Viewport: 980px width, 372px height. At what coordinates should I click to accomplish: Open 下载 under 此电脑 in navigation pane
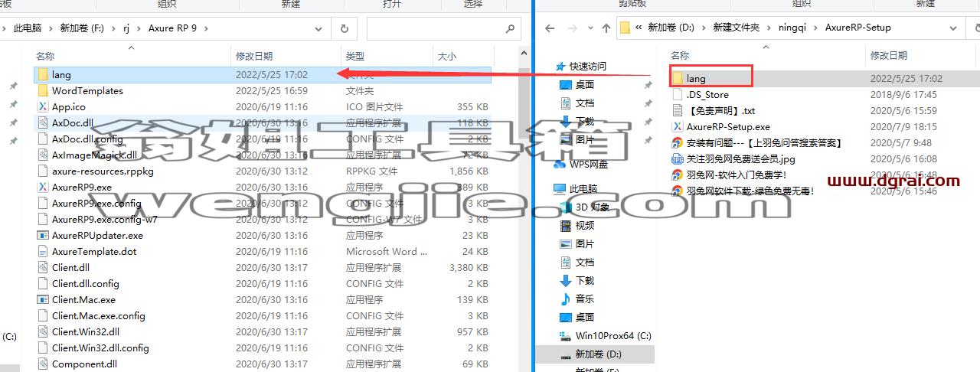(x=585, y=281)
